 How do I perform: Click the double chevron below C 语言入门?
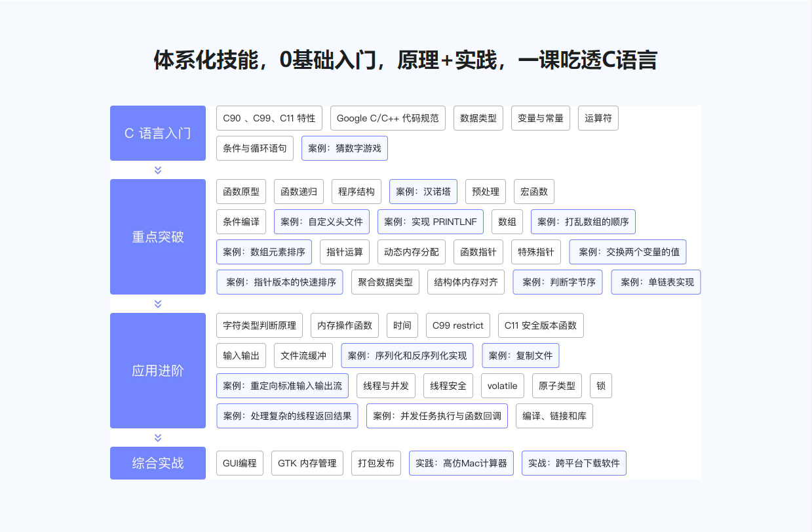pyautogui.click(x=158, y=170)
